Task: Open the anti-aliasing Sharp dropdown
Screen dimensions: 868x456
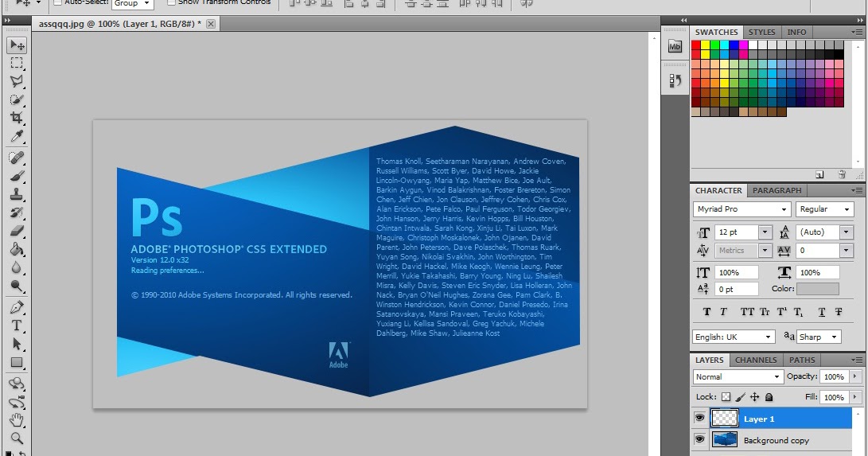Action: pyautogui.click(x=819, y=337)
